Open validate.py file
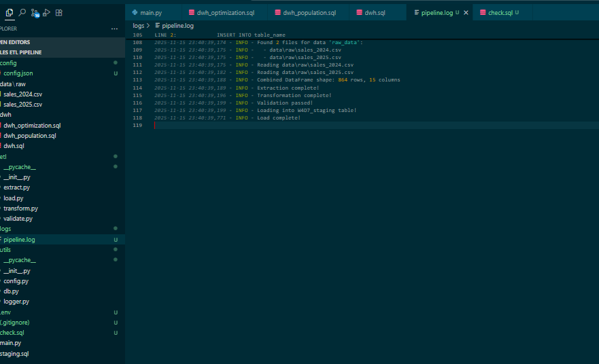599x364 pixels. click(63, 219)
